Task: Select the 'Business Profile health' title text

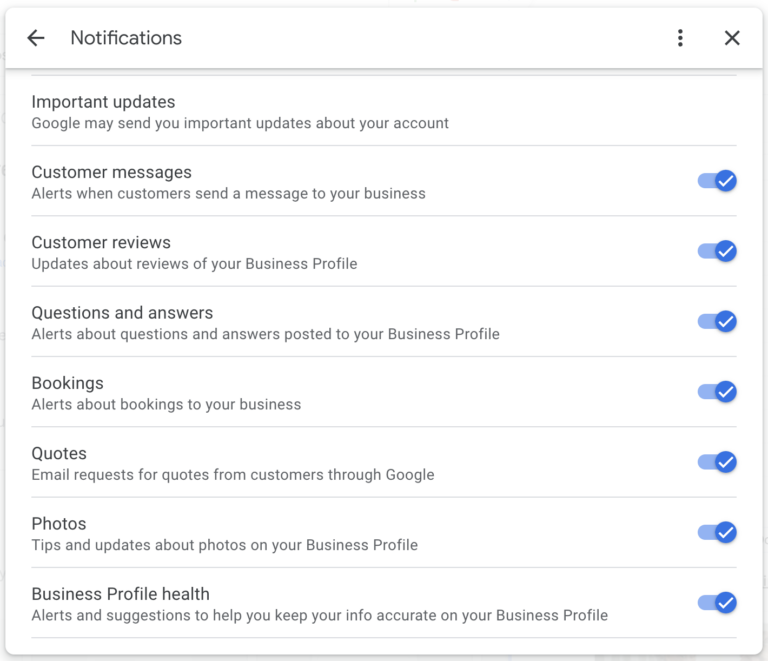Action: [120, 594]
